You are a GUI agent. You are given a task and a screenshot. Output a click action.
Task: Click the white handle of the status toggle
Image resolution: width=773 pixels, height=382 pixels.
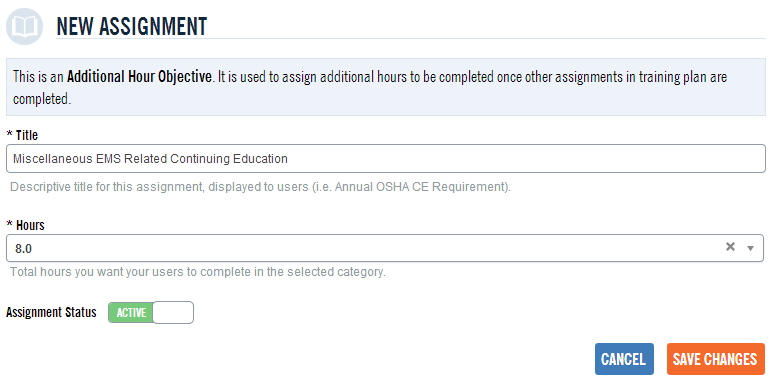click(x=173, y=313)
